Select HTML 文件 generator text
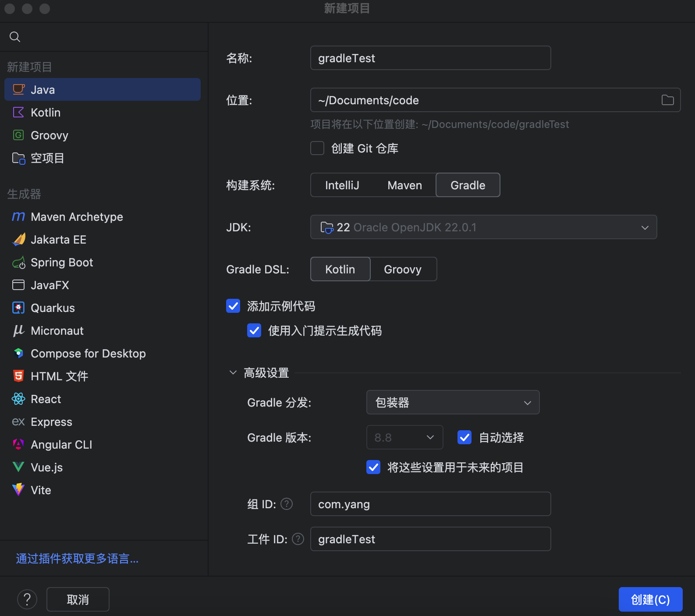 point(59,376)
